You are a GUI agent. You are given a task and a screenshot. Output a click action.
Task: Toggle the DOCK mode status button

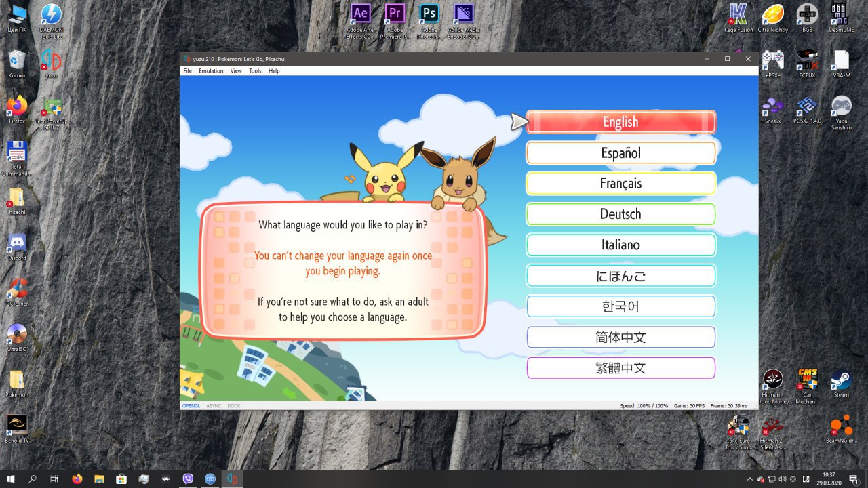[233, 405]
